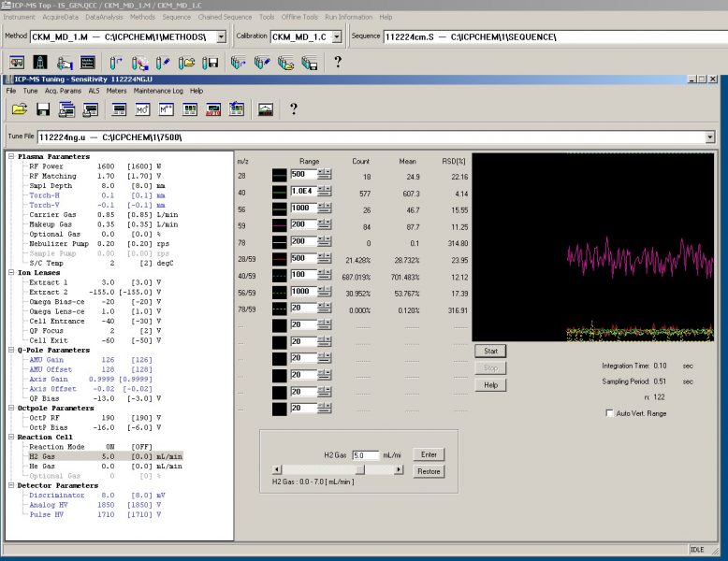Save method icon (vial with floppy disk)

point(211,63)
